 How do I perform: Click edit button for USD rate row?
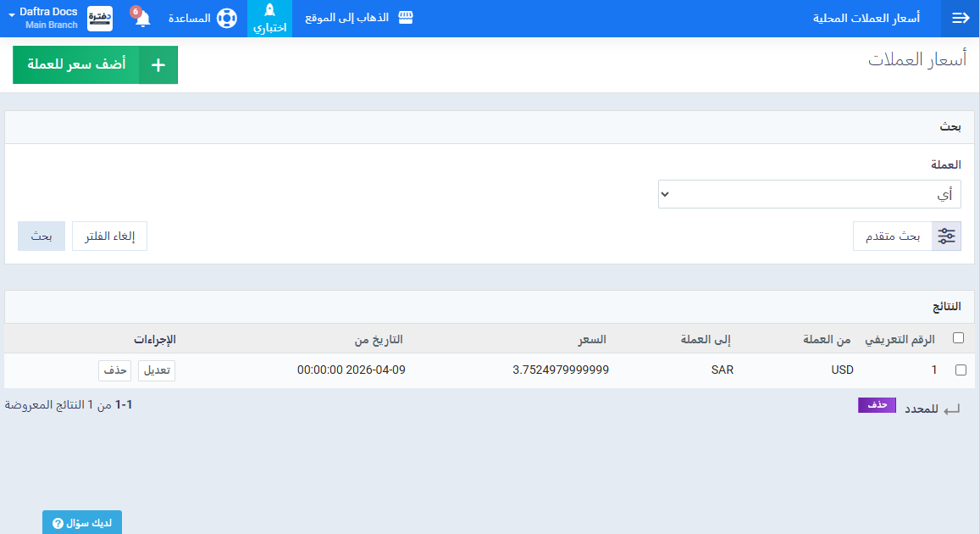point(157,370)
